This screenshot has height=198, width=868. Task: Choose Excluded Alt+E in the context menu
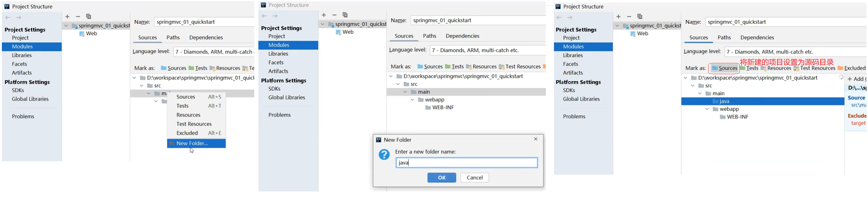pos(187,133)
